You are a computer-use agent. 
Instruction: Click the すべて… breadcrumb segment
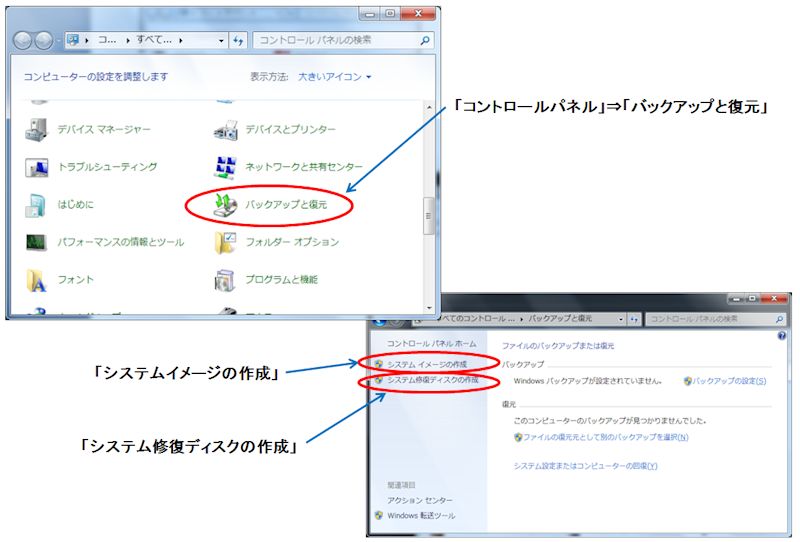[x=154, y=40]
